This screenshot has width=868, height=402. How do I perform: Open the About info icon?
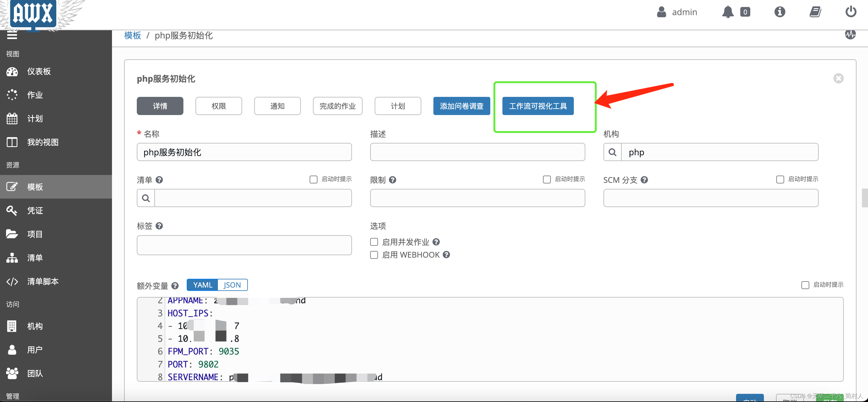tap(780, 12)
